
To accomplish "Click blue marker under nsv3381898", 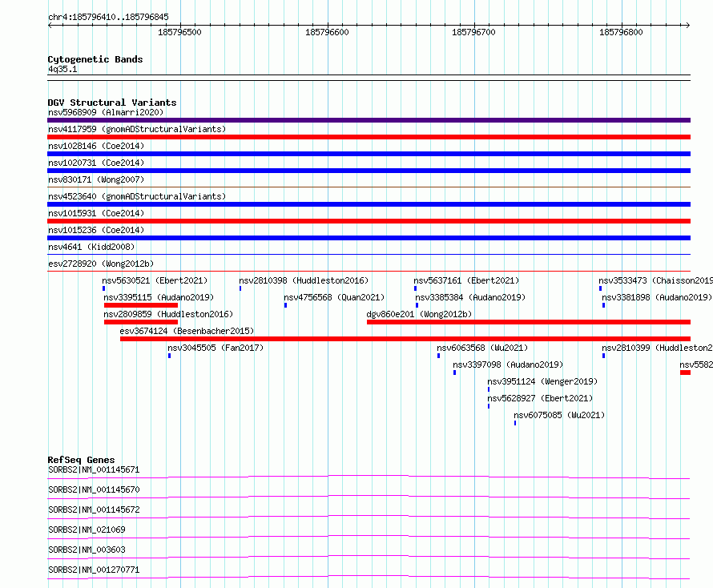I will [603, 305].
